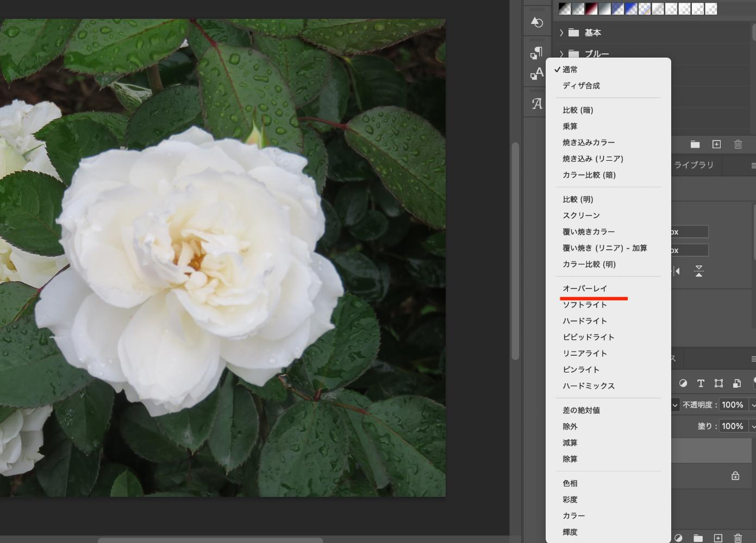
Task: Select 乗算 from blend mode list
Action: 570,126
